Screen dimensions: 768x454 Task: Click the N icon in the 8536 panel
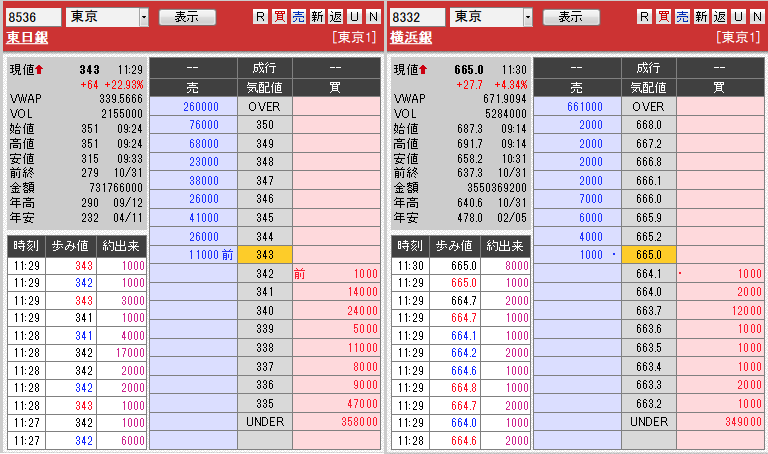click(373, 17)
